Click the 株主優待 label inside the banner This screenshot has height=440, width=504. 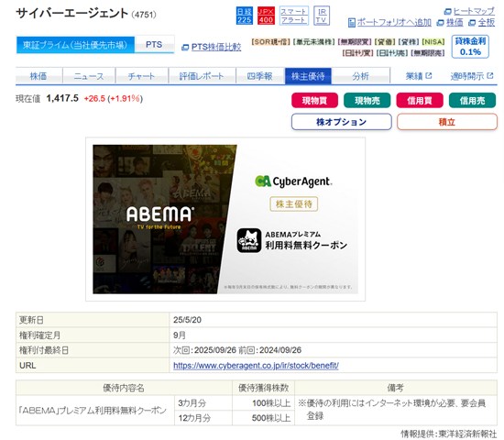pos(294,203)
